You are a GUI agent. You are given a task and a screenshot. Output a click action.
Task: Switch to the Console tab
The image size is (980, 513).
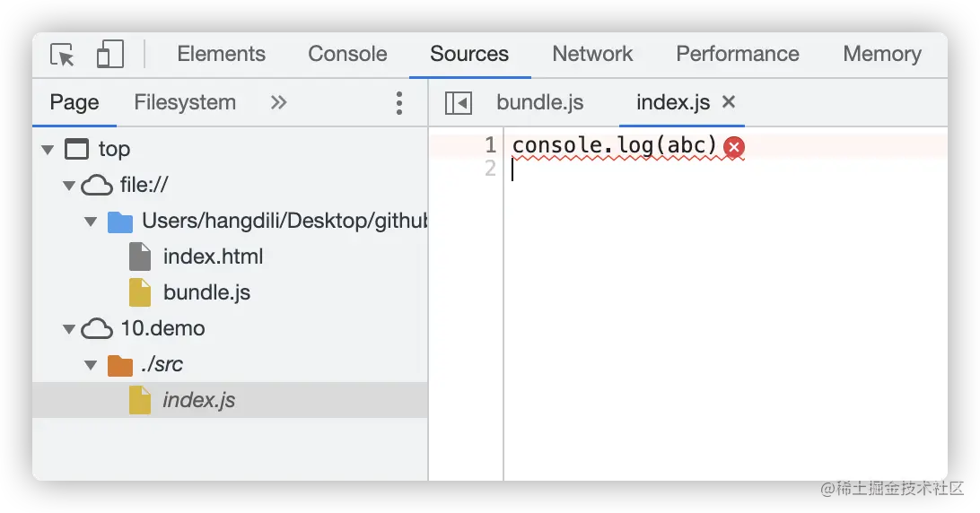(x=347, y=54)
